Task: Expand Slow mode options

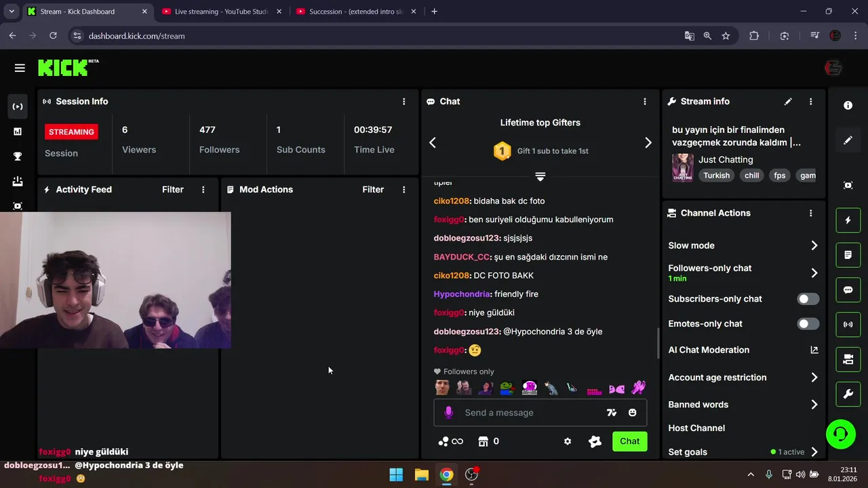Action: [x=814, y=245]
